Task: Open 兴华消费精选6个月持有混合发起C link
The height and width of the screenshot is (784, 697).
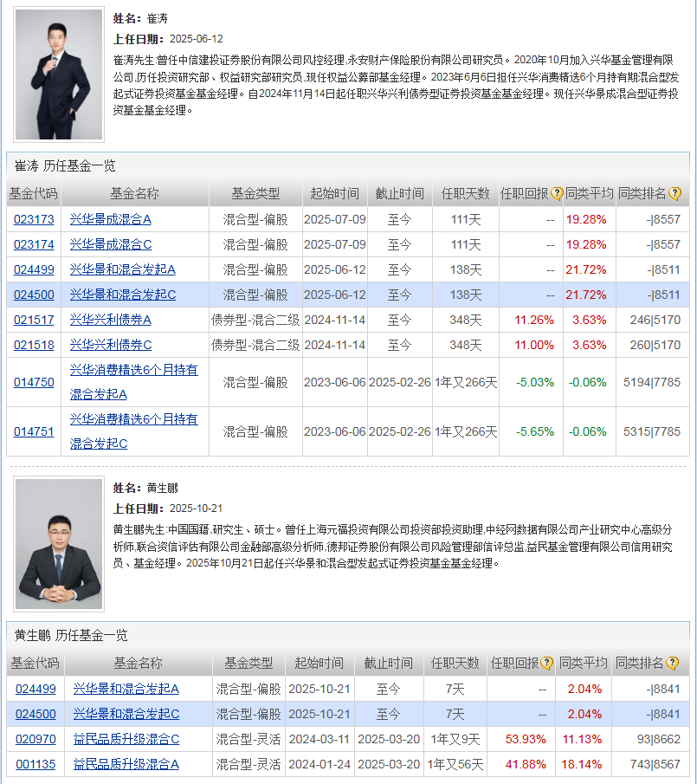Action: coord(133,431)
